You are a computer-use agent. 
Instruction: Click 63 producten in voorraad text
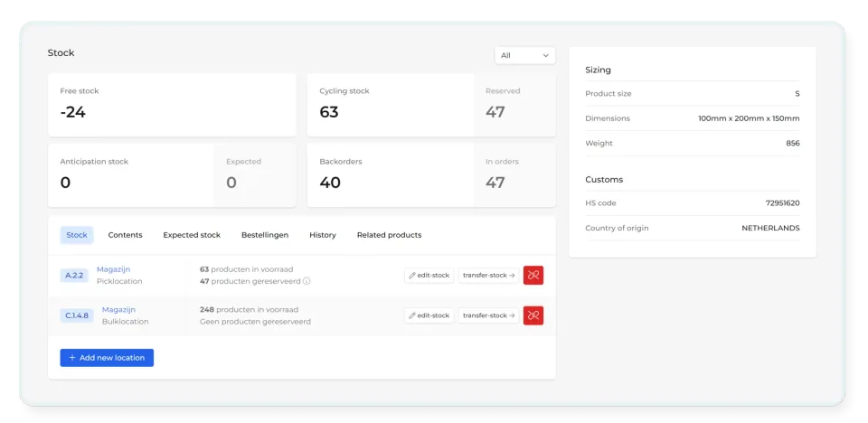(x=246, y=269)
